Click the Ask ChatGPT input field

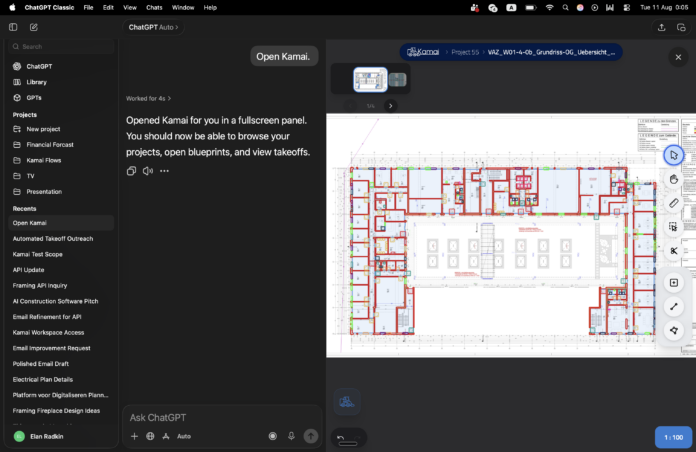click(222, 418)
